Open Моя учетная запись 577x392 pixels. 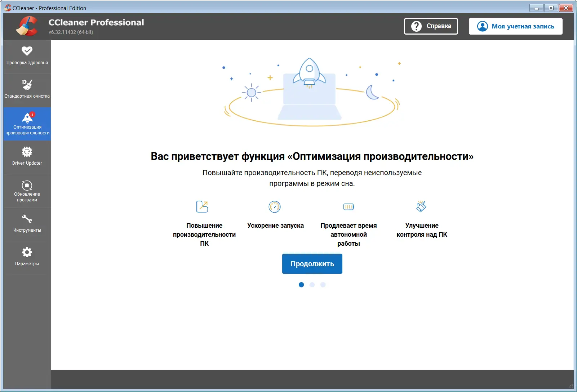tap(515, 26)
